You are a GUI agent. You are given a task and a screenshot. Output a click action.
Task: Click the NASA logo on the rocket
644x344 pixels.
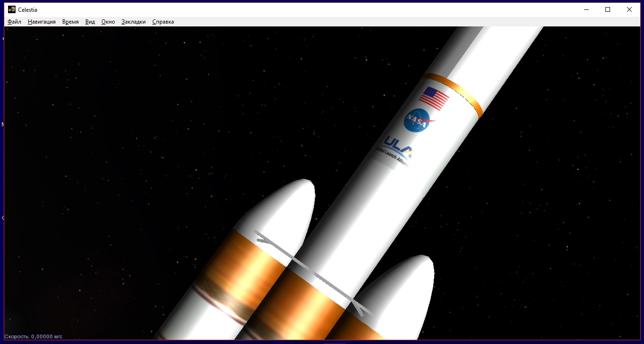418,120
